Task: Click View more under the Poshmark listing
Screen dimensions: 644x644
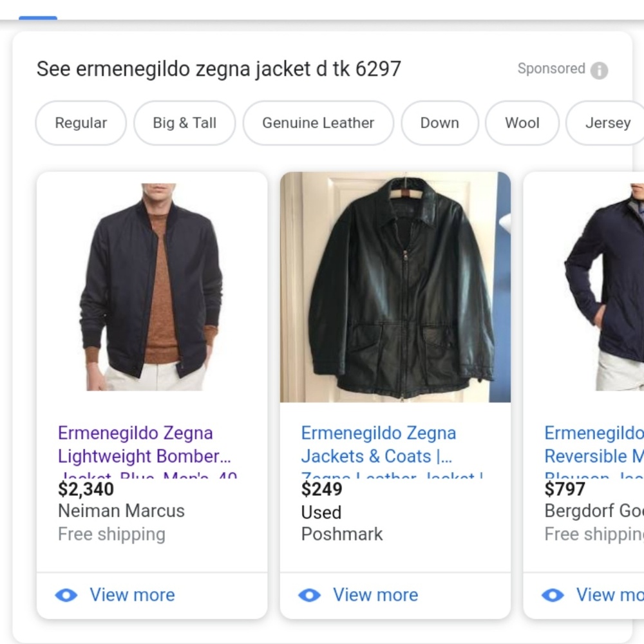Action: 375,594
